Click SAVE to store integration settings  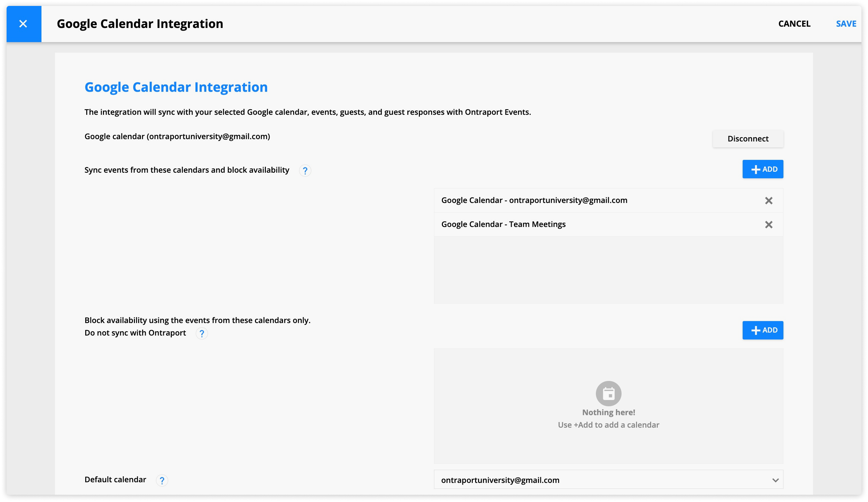[x=846, y=24]
